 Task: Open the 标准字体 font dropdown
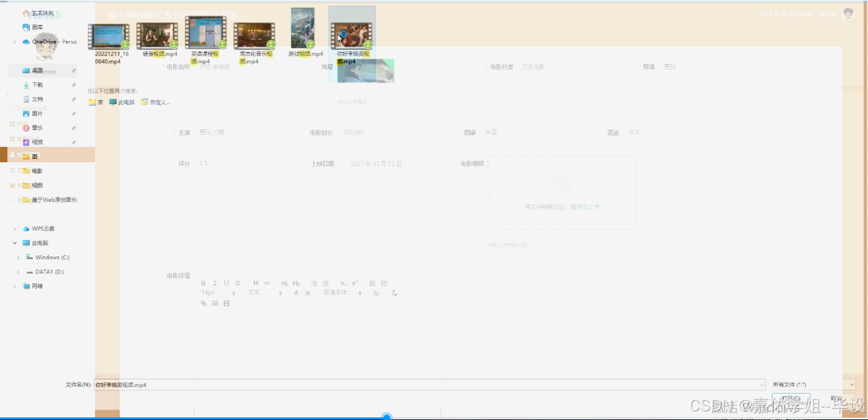342,293
